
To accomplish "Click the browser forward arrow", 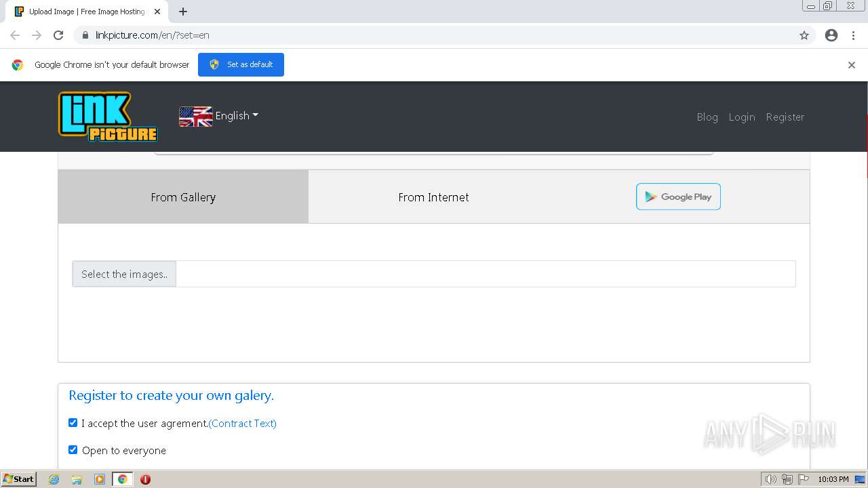I will point(37,35).
